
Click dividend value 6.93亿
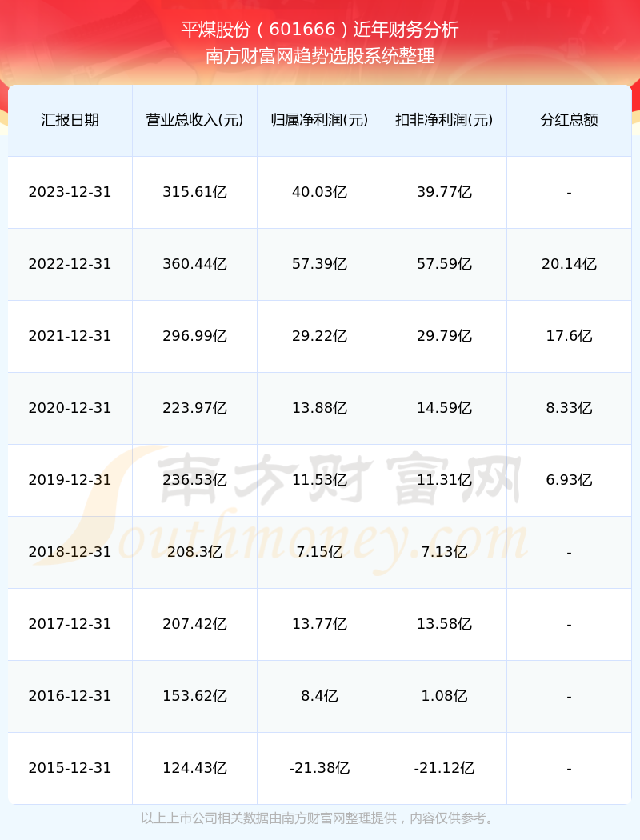click(x=570, y=480)
